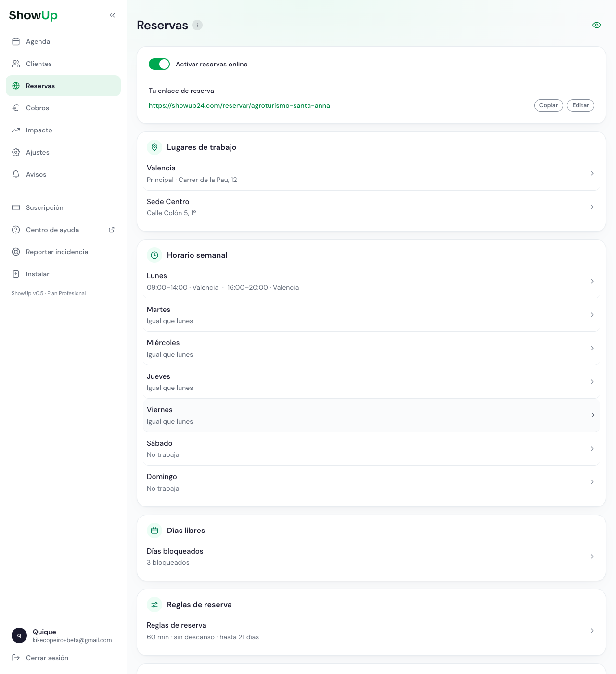Image resolution: width=616 pixels, height=674 pixels.
Task: Expand the Valencia workplace row chevron
Action: coord(592,173)
